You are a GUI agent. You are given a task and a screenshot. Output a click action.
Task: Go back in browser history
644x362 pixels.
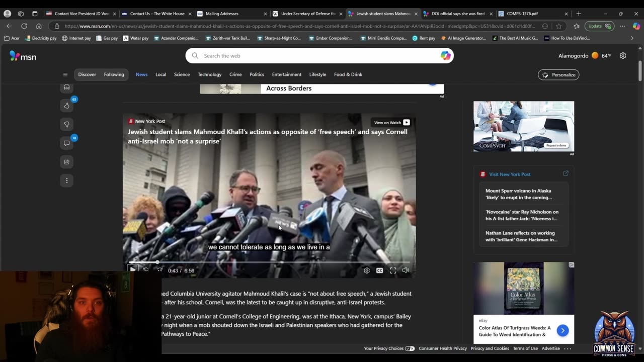(9, 26)
